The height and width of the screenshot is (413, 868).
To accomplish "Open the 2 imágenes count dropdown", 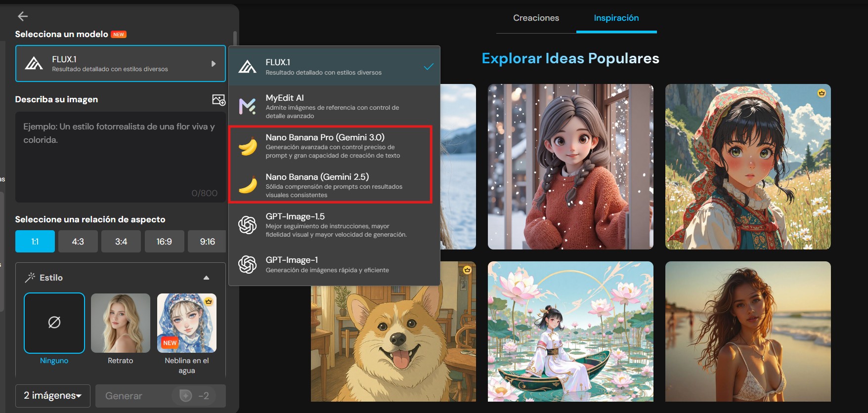I will 53,396.
